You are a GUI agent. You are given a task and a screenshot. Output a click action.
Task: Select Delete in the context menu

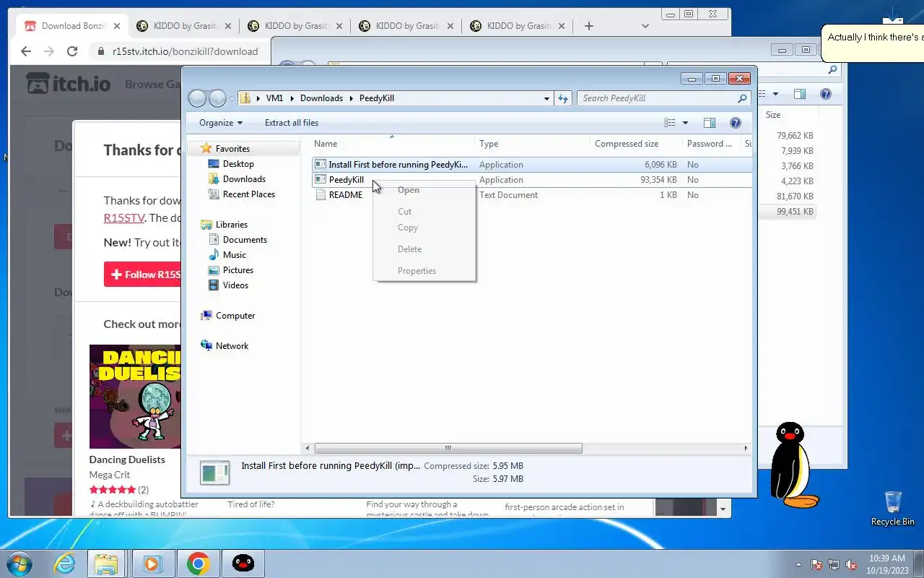[x=410, y=249]
